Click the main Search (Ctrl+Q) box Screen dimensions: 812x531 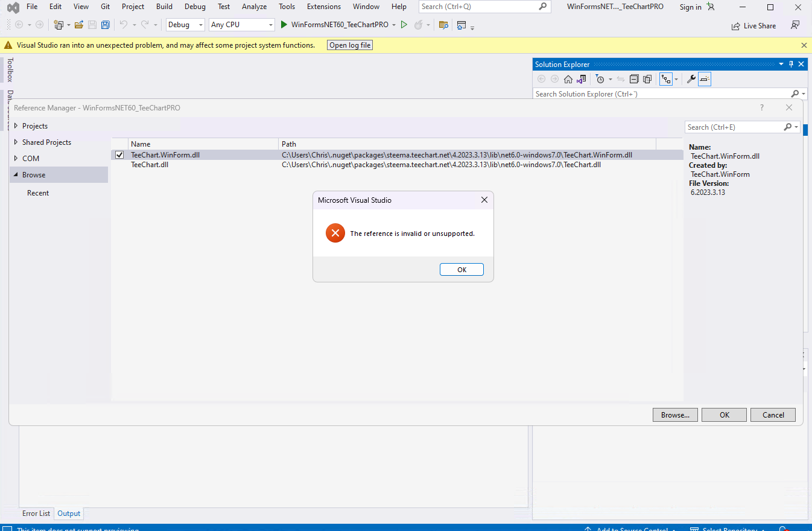484,7
